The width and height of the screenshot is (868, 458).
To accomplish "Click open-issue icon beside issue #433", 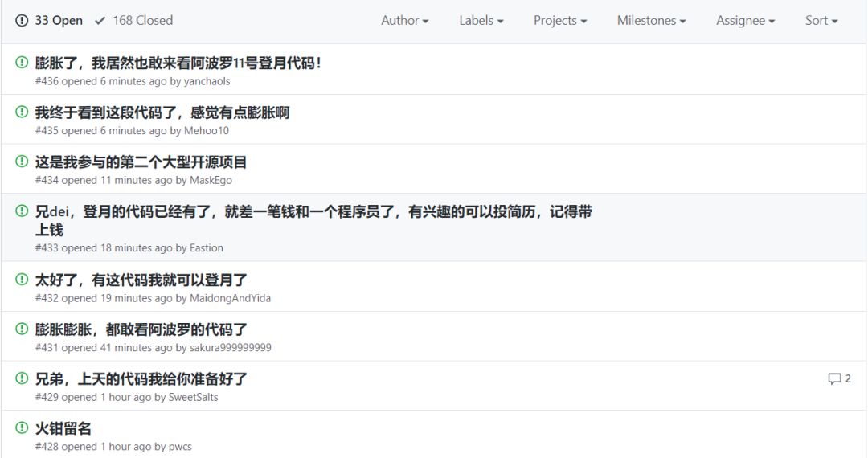I will 22,211.
